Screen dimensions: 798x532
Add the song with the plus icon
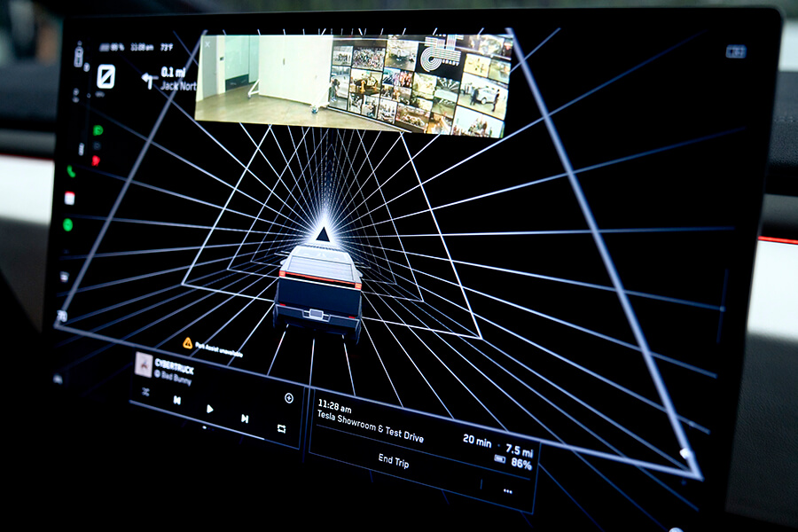click(288, 398)
